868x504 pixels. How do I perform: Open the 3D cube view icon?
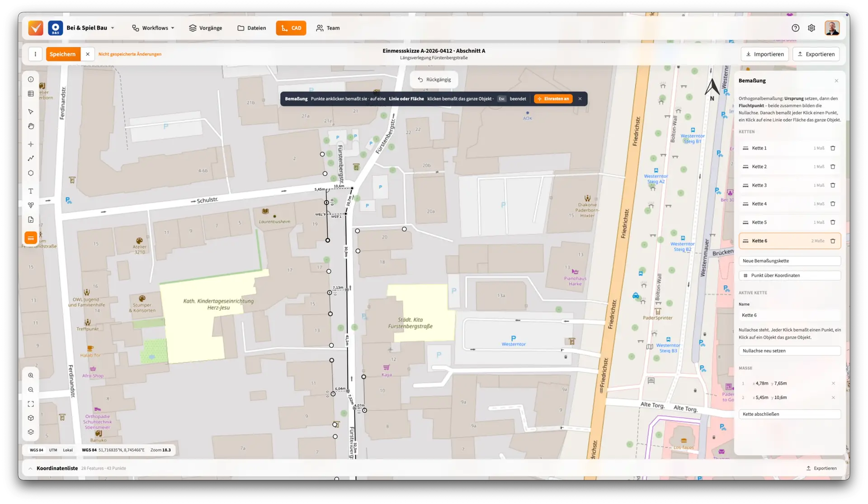coord(31,418)
